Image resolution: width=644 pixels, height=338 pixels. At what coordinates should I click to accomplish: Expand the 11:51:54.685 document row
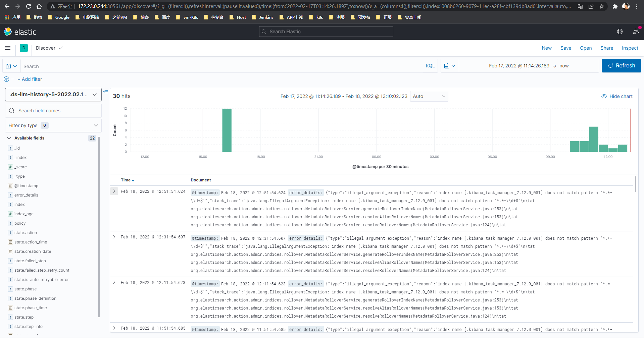click(114, 328)
